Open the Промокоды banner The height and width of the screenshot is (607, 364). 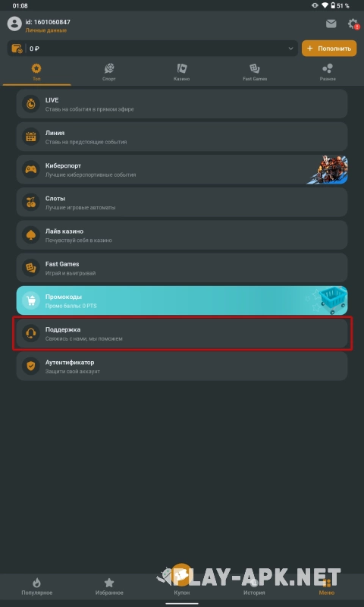pos(182,300)
